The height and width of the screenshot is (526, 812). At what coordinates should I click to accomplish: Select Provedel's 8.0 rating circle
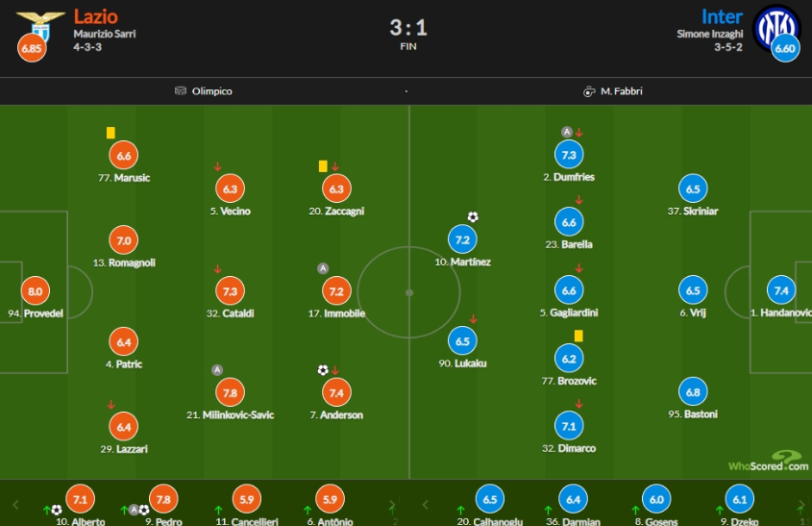(x=36, y=291)
